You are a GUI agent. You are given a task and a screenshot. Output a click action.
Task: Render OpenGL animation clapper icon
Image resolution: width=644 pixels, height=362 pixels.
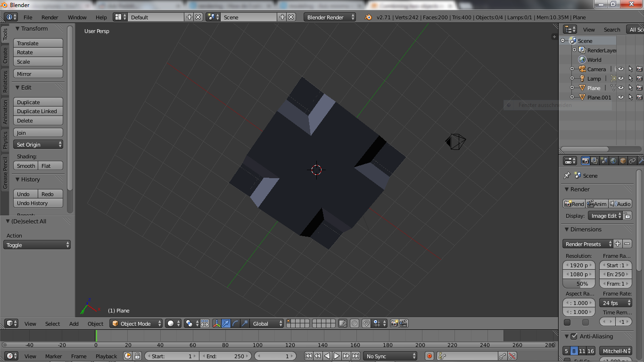[404, 323]
